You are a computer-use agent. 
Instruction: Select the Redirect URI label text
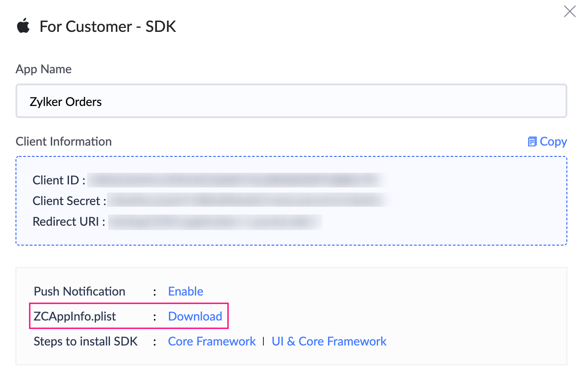[x=69, y=221]
